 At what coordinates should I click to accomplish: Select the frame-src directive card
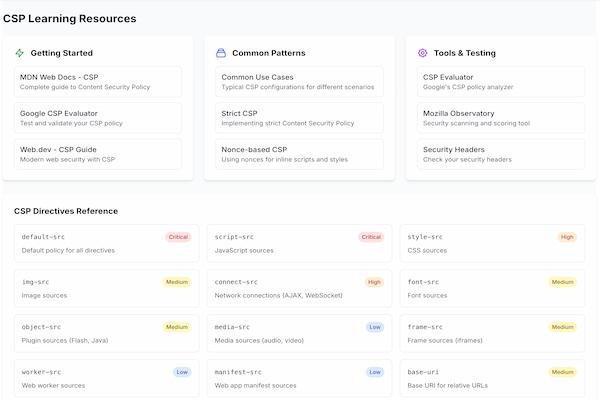tap(492, 333)
